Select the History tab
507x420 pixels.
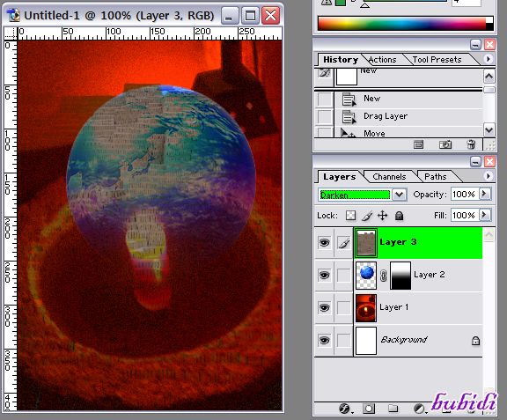click(341, 60)
